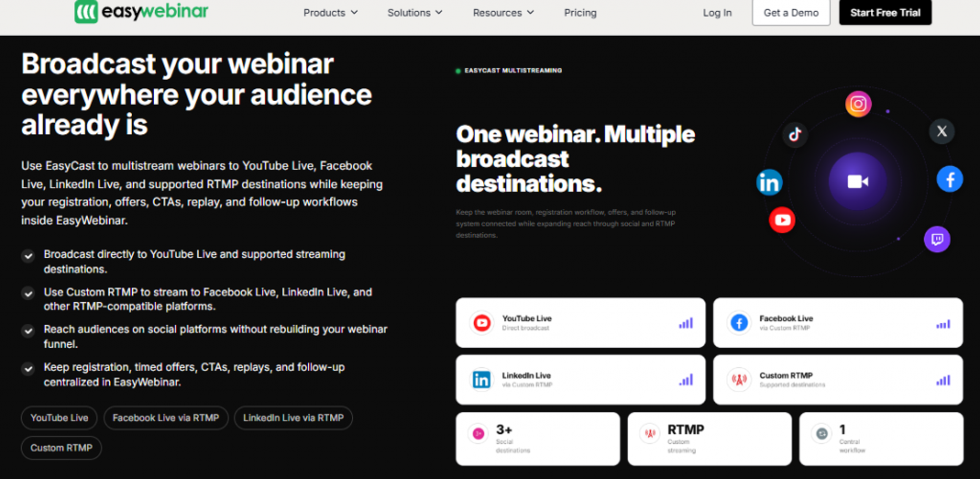Select the YouTube Live pill tag

(59, 418)
